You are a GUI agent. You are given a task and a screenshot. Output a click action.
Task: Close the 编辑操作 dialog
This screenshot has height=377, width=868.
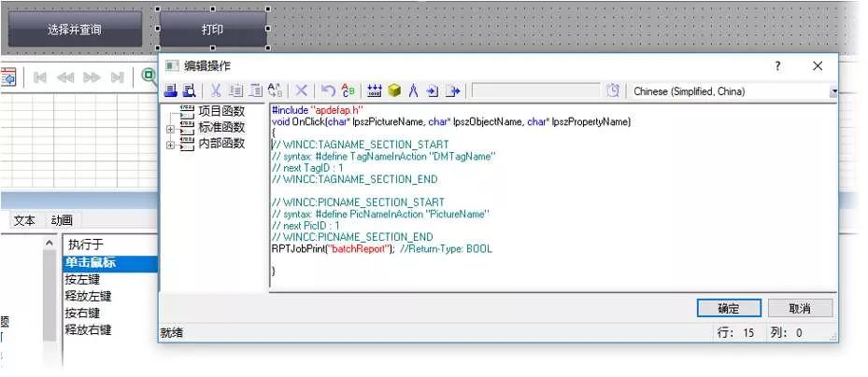point(818,66)
